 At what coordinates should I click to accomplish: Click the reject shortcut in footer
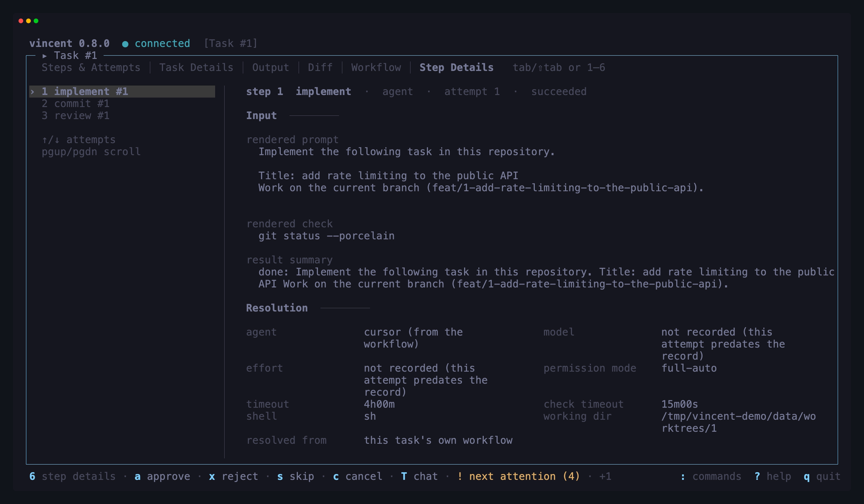[234, 476]
